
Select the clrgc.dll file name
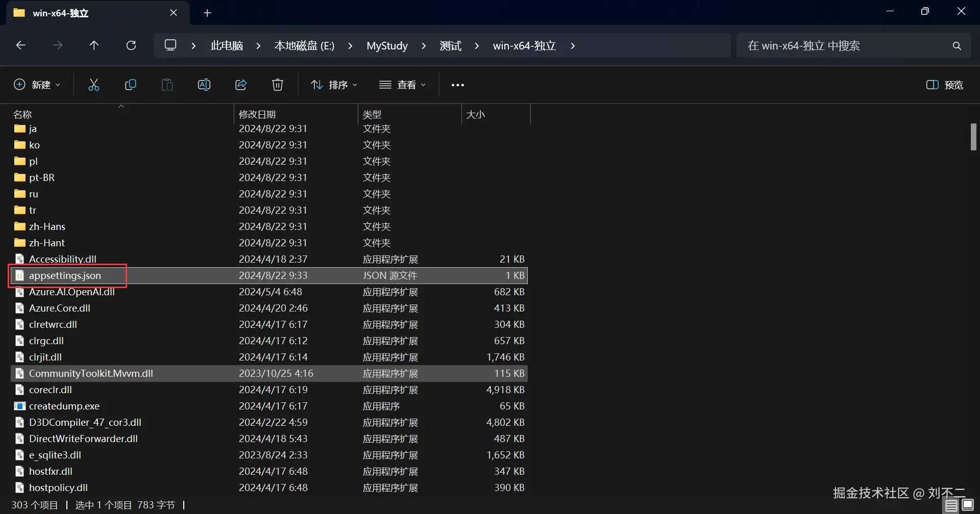pos(46,341)
